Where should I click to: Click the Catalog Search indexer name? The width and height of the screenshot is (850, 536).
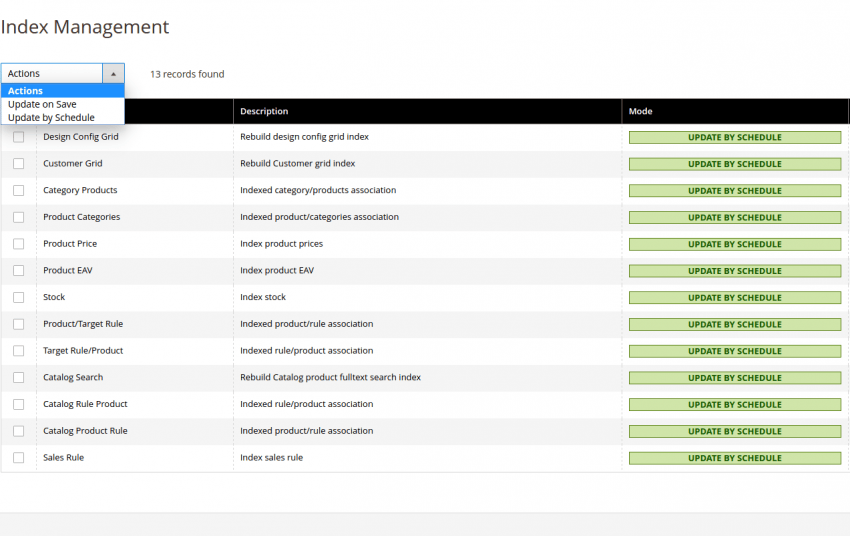point(73,377)
